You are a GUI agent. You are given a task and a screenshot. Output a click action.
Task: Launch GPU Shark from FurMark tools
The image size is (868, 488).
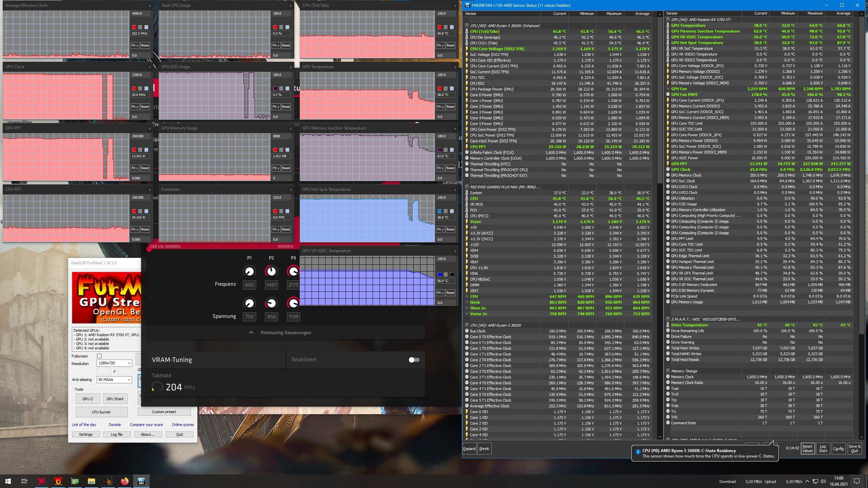pos(115,399)
